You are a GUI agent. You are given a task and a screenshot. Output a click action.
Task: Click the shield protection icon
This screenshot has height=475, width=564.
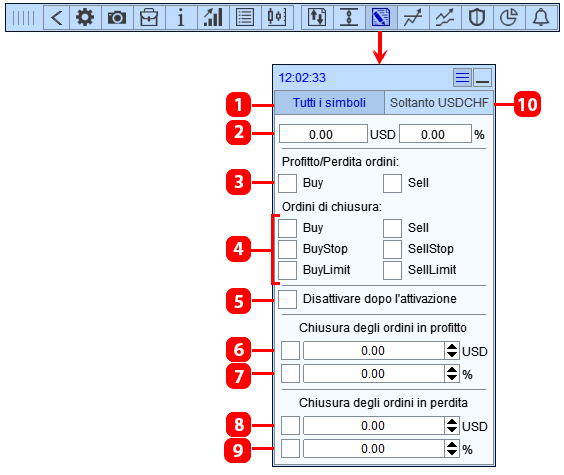(x=477, y=17)
